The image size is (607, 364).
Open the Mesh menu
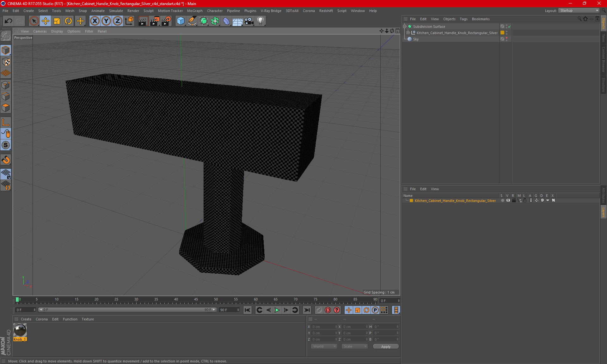70,11
